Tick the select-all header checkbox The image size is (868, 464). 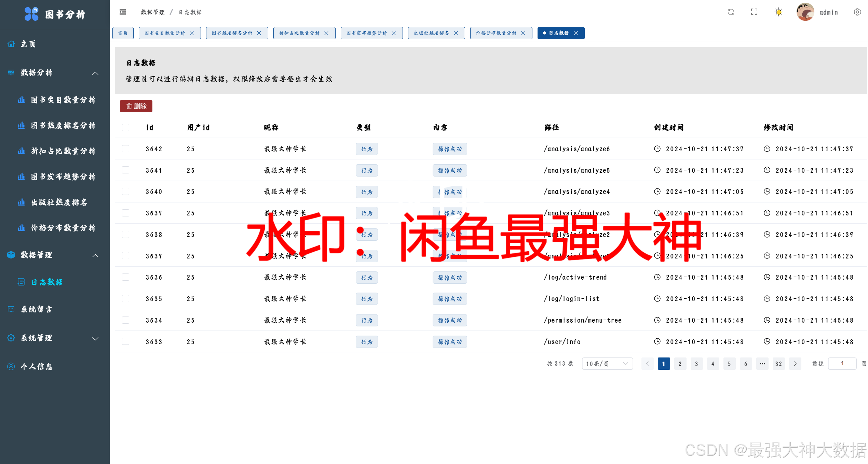pos(126,127)
